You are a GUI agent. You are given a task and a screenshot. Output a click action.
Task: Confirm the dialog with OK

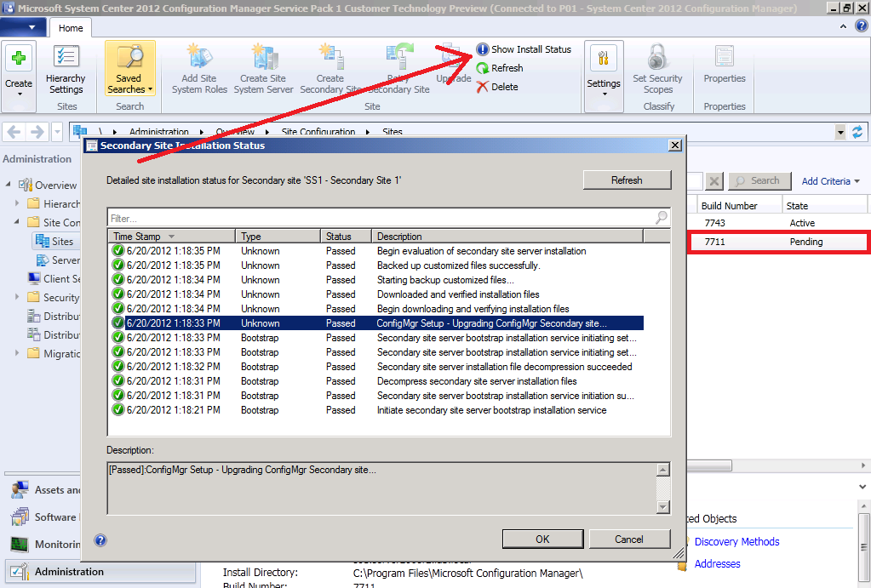click(x=542, y=539)
